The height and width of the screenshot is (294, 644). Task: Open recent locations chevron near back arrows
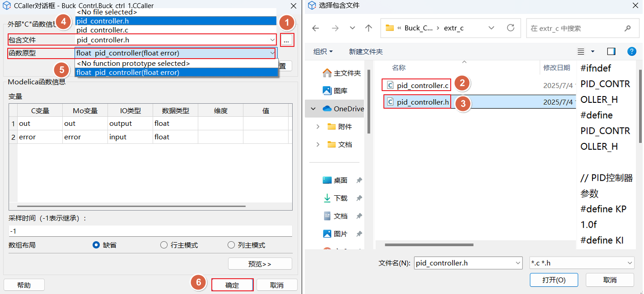352,28
